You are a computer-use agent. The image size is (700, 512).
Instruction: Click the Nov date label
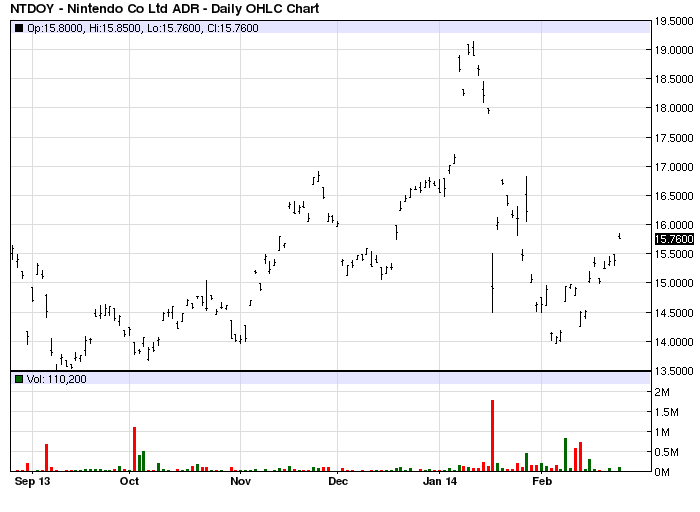coord(241,481)
